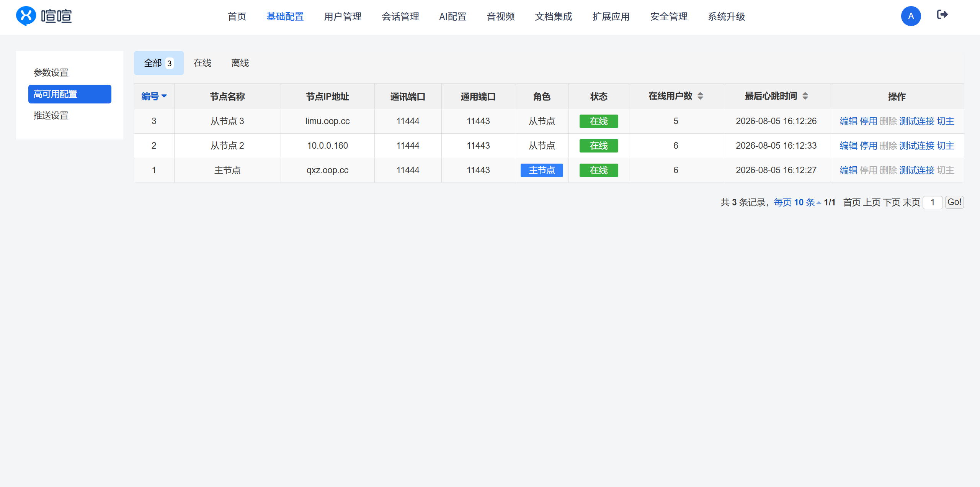The width and height of the screenshot is (980, 487).
Task: Focus the page number input field
Action: (933, 202)
